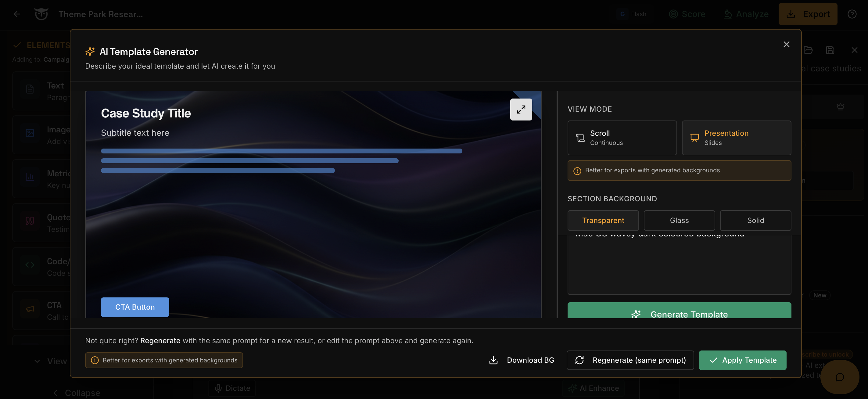Select the Code snippet element icon
Screen dimensions: 868x399
point(30,265)
